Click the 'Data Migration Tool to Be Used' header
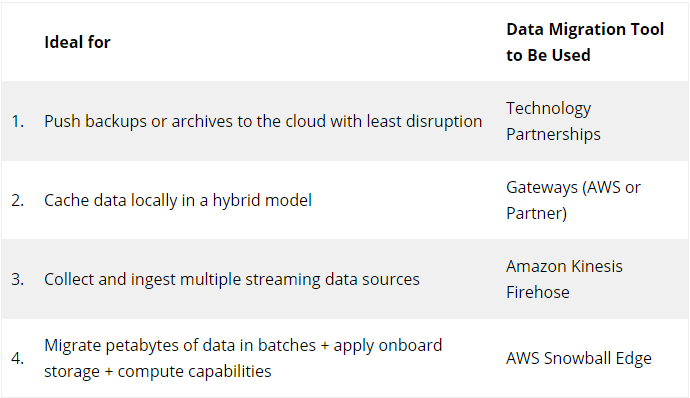 pos(585,42)
